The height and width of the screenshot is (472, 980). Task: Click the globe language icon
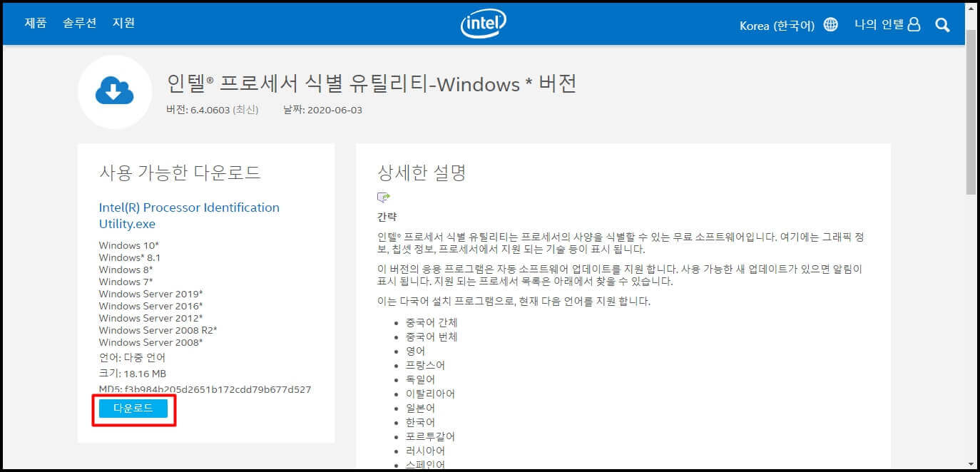tap(830, 25)
